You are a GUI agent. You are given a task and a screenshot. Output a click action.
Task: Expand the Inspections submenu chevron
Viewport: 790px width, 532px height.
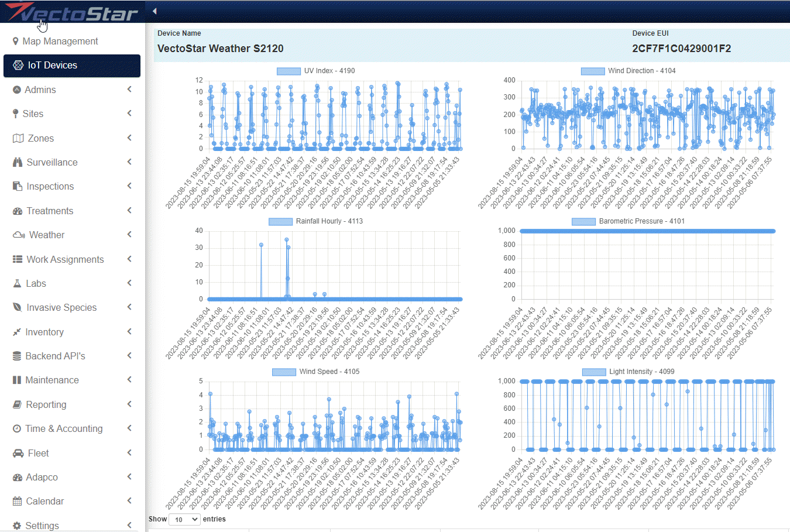click(x=129, y=186)
